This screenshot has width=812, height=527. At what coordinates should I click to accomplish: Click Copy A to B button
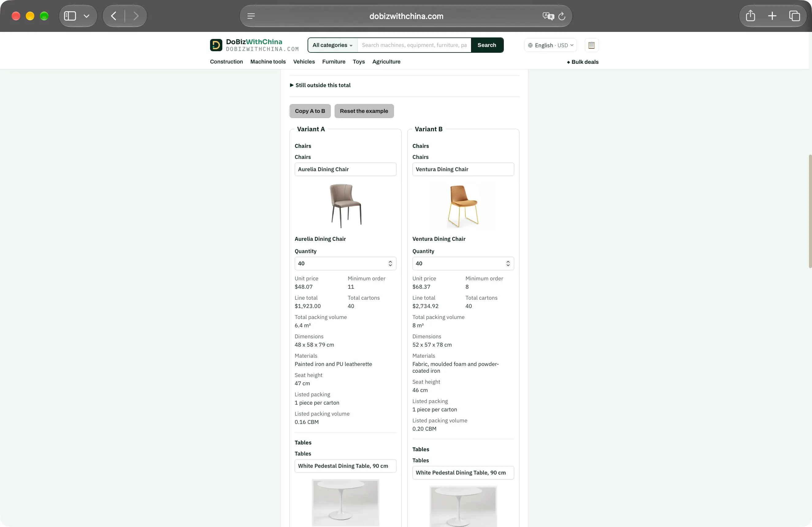point(310,111)
